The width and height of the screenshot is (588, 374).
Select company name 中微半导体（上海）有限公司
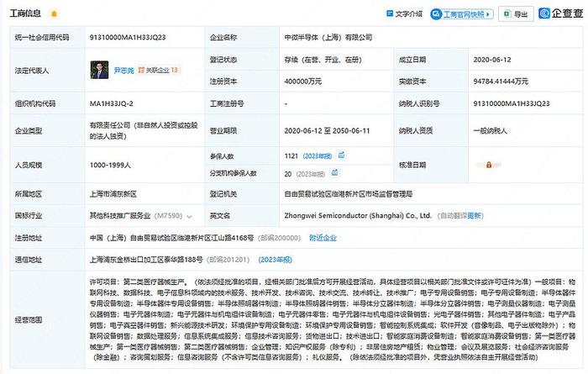328,37
